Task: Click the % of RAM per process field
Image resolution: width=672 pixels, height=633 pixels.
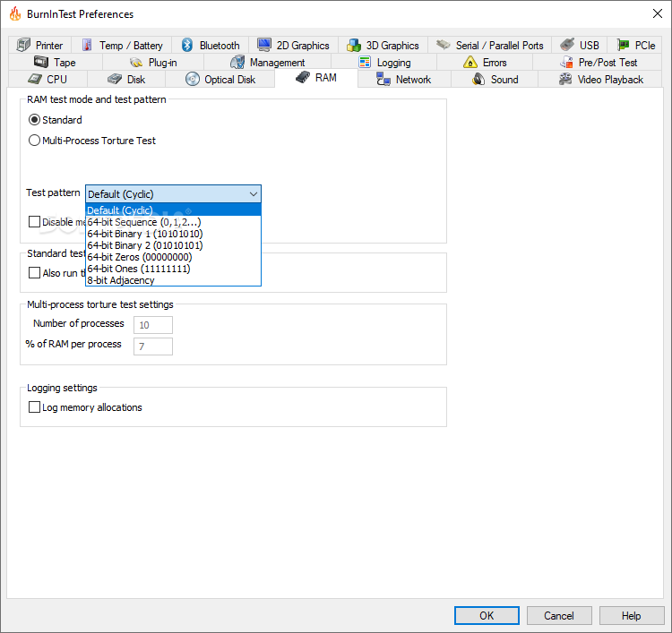Action: pyautogui.click(x=153, y=346)
